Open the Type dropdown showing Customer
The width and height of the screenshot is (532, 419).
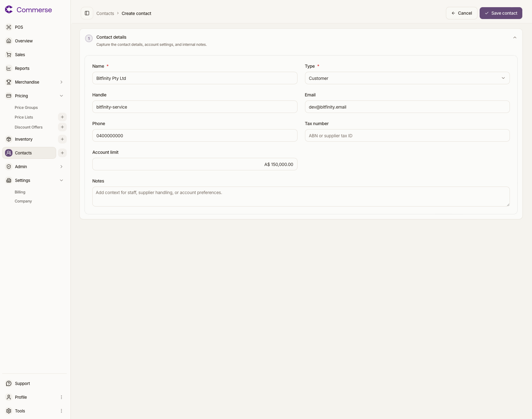407,78
